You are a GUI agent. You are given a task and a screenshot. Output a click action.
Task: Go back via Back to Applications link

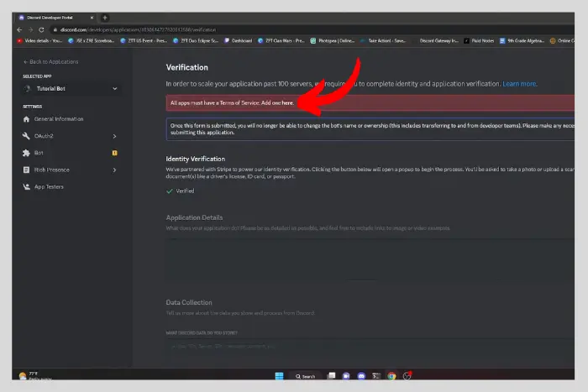pyautogui.click(x=51, y=62)
